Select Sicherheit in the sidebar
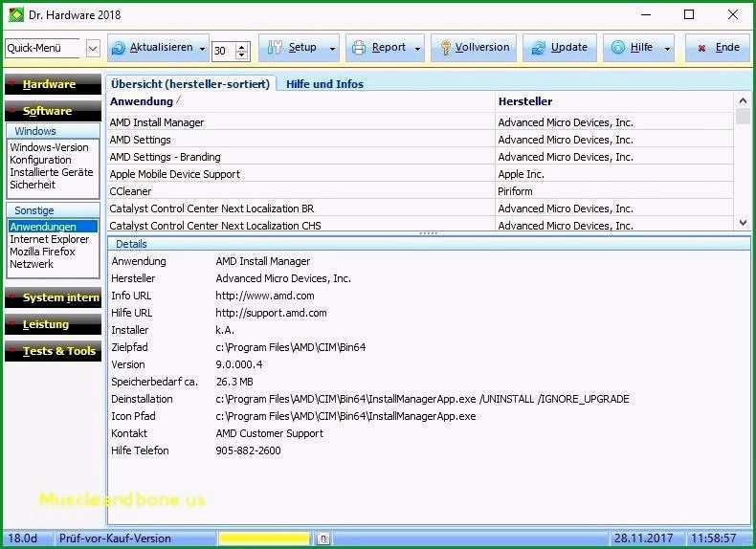Screen dimensions: 756x549 (33, 185)
